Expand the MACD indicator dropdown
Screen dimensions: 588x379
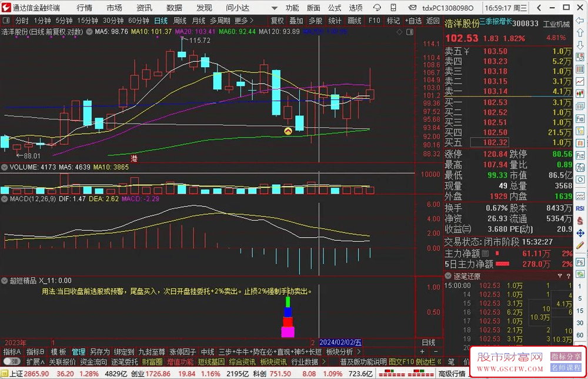pyautogui.click(x=5, y=199)
